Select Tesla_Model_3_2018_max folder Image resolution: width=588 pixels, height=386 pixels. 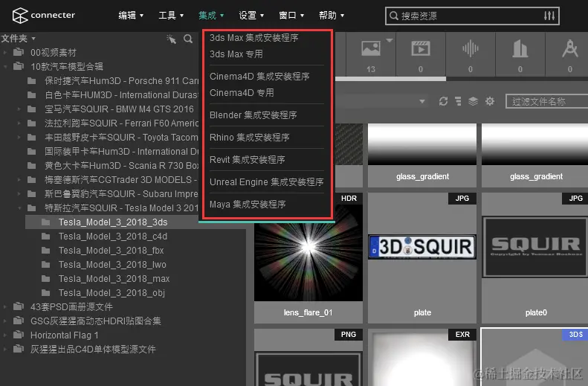pyautogui.click(x=114, y=279)
